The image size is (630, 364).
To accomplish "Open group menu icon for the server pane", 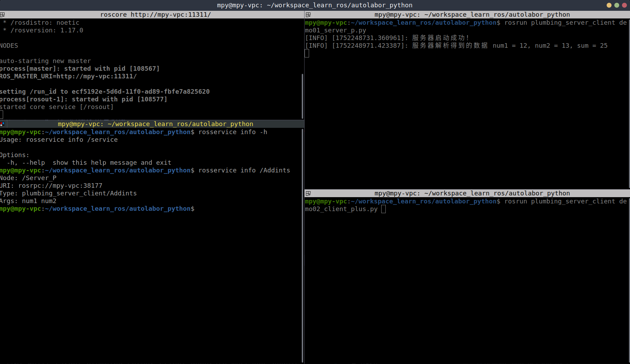I will pos(308,15).
